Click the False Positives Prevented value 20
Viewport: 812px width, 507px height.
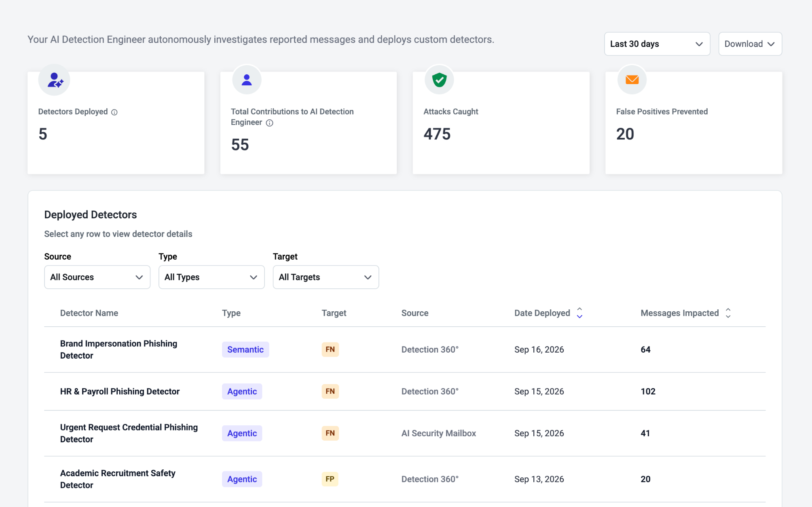point(625,134)
